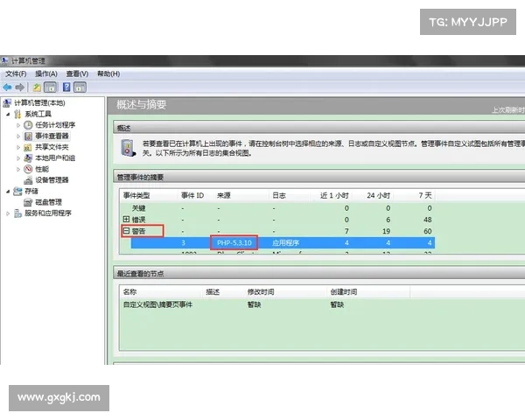Click the 性能 monitor icon

(x=28, y=169)
